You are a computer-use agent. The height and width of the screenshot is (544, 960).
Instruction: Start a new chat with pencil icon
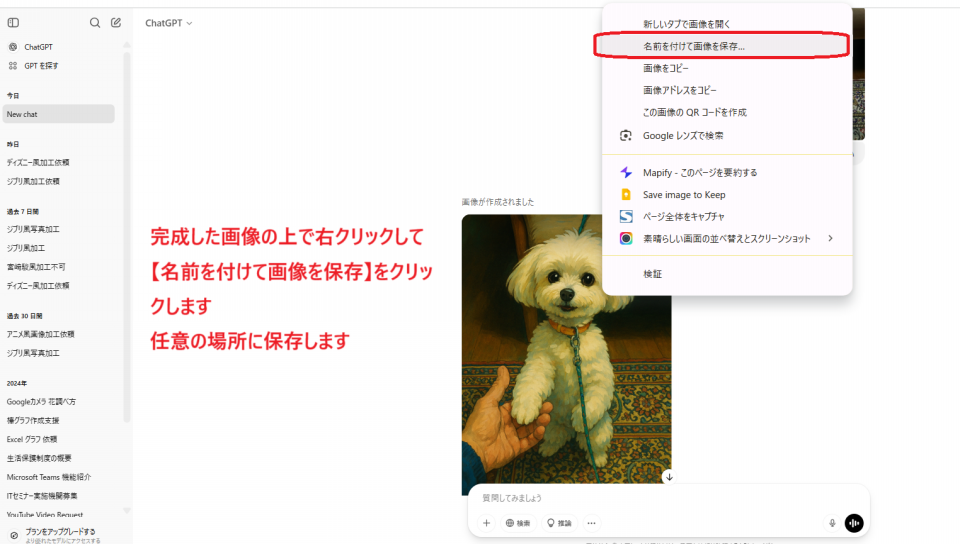(116, 23)
